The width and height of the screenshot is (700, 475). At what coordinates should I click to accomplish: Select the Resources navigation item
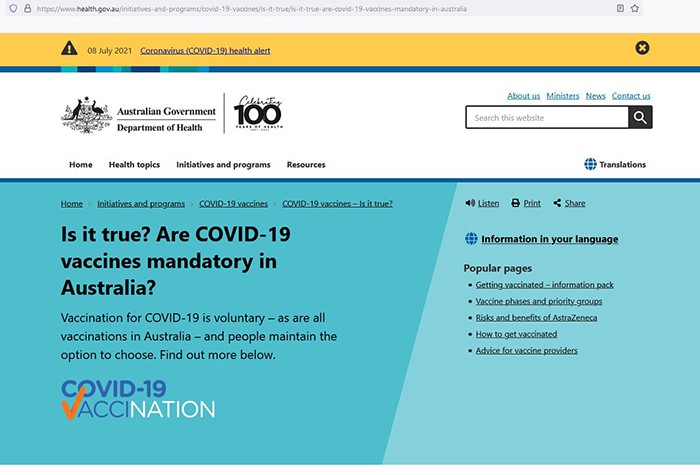(306, 165)
